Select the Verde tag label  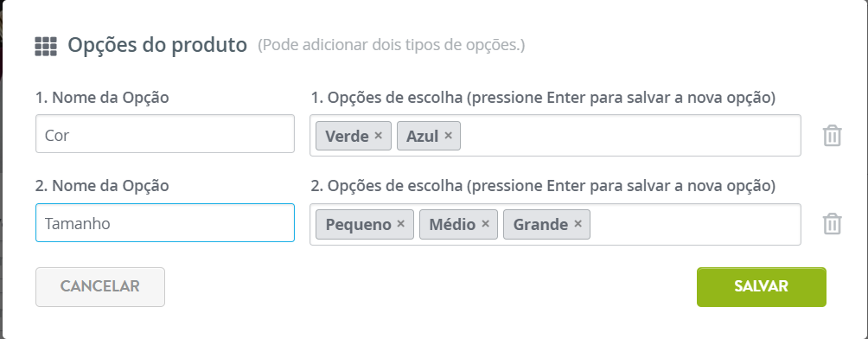click(x=347, y=136)
